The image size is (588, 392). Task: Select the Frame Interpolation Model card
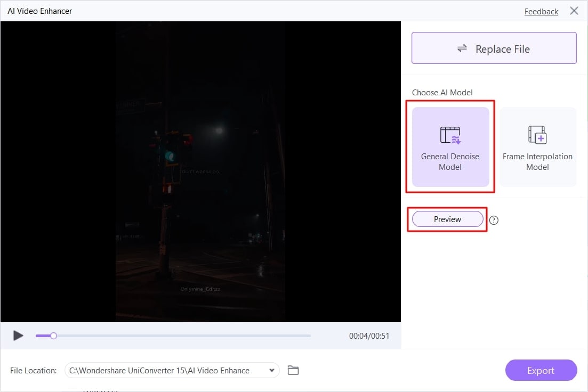tap(538, 147)
